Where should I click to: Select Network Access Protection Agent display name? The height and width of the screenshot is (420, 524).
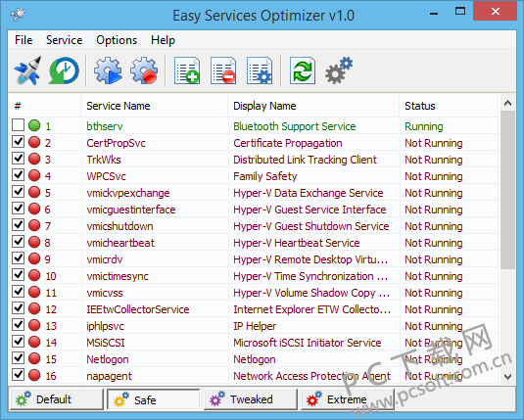coord(311,376)
